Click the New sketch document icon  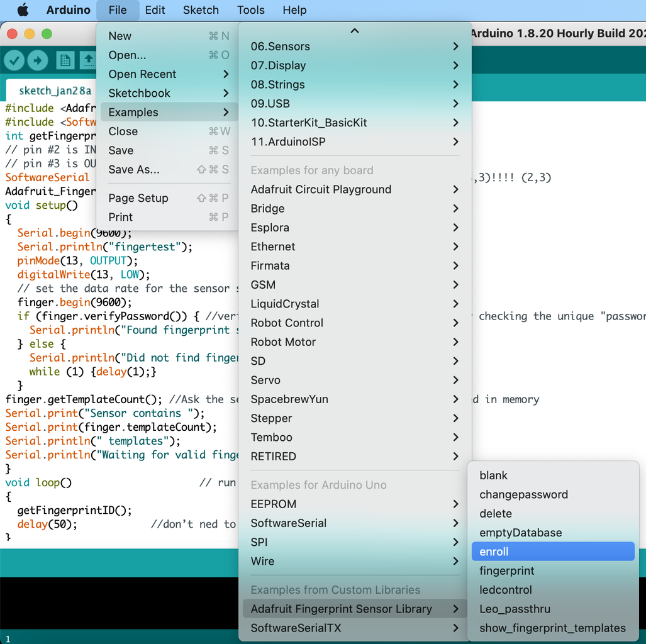pos(65,60)
